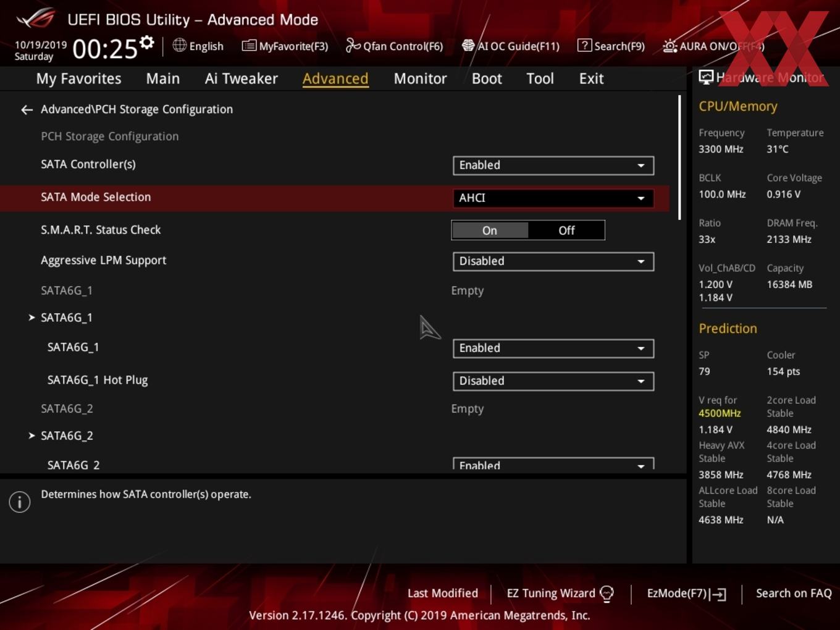The image size is (840, 630).
Task: Click the back arrow beside Advanced\PCH Storage Configuration
Action: pos(27,110)
